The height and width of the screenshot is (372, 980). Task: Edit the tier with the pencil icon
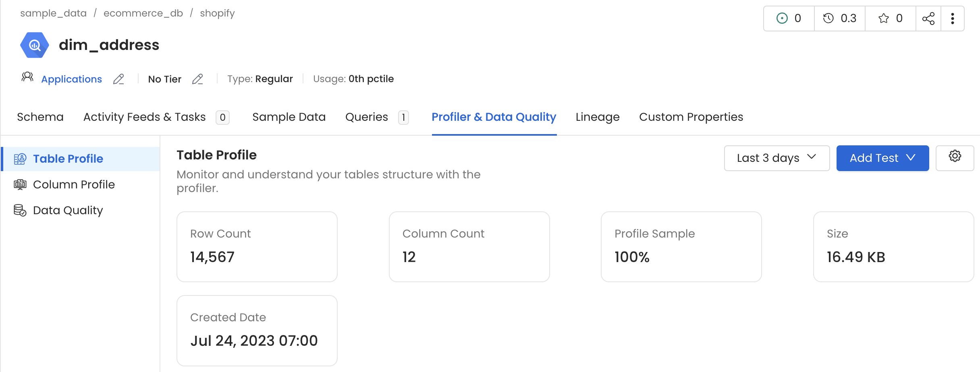(x=198, y=79)
